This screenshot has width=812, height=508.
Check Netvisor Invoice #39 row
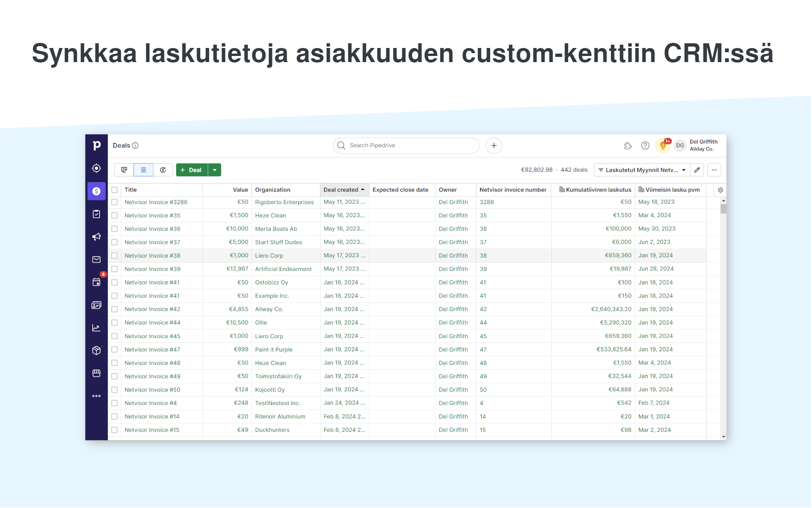115,269
